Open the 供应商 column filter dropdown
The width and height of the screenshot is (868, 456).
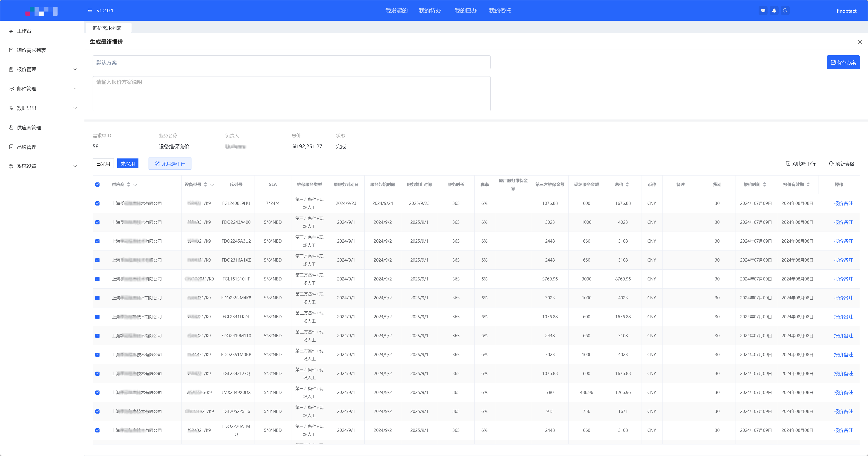click(x=135, y=185)
